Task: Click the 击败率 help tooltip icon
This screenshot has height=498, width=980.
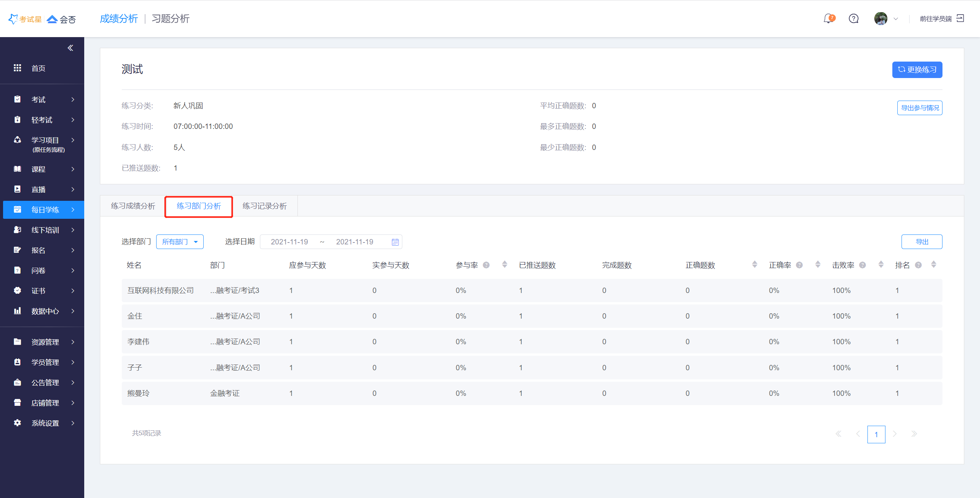Action: (x=862, y=265)
